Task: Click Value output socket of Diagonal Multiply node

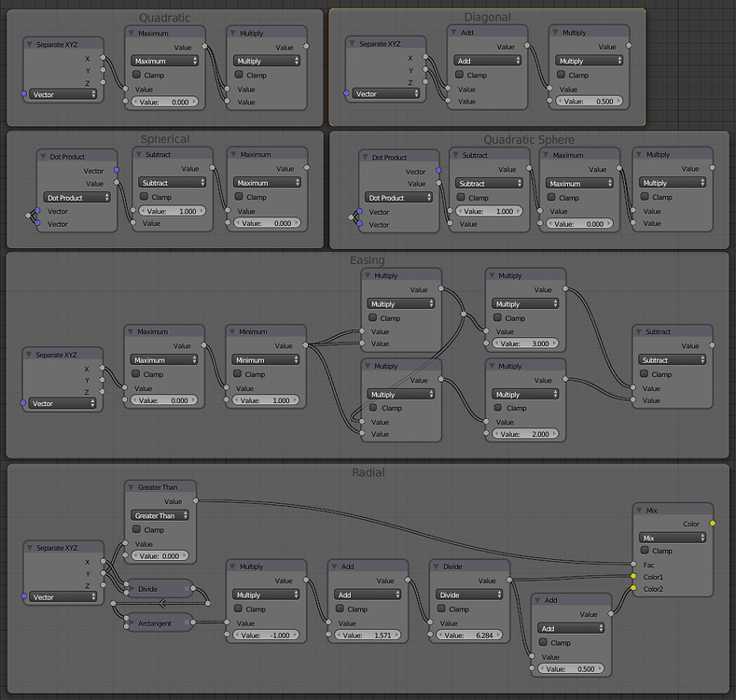Action: click(629, 46)
